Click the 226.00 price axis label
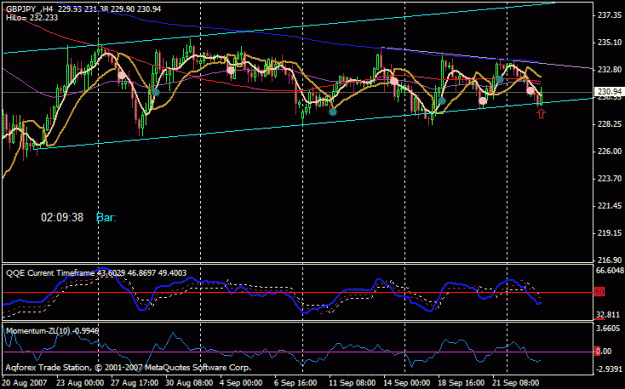The width and height of the screenshot is (625, 389). pyautogui.click(x=610, y=151)
